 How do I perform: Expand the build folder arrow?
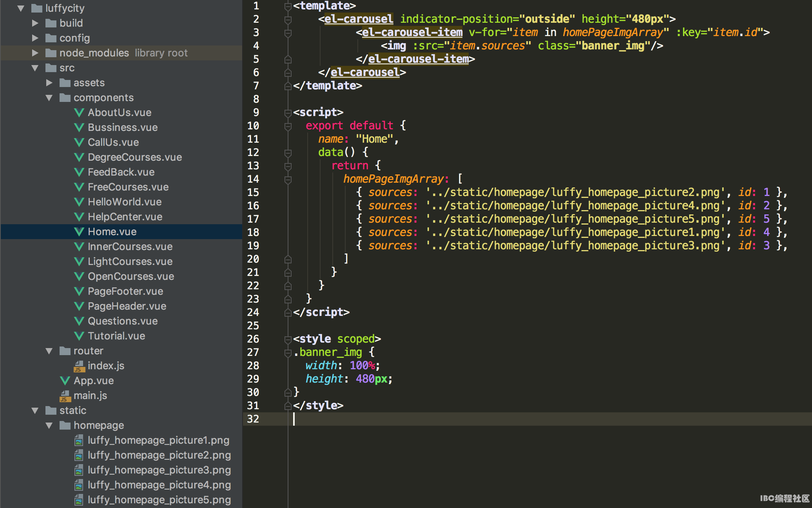(35, 23)
